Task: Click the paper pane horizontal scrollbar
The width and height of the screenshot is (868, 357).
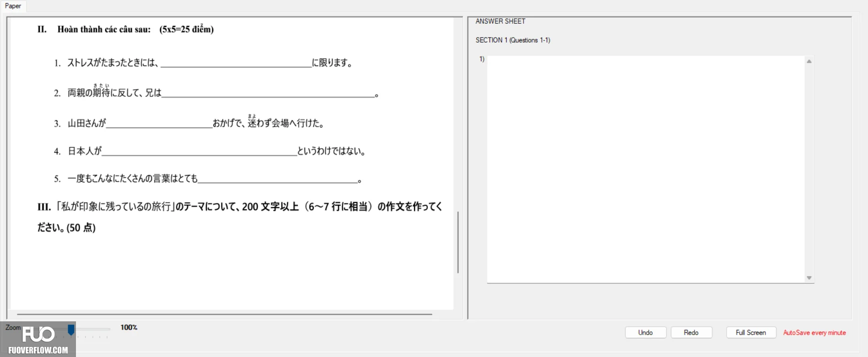Action: [224, 314]
